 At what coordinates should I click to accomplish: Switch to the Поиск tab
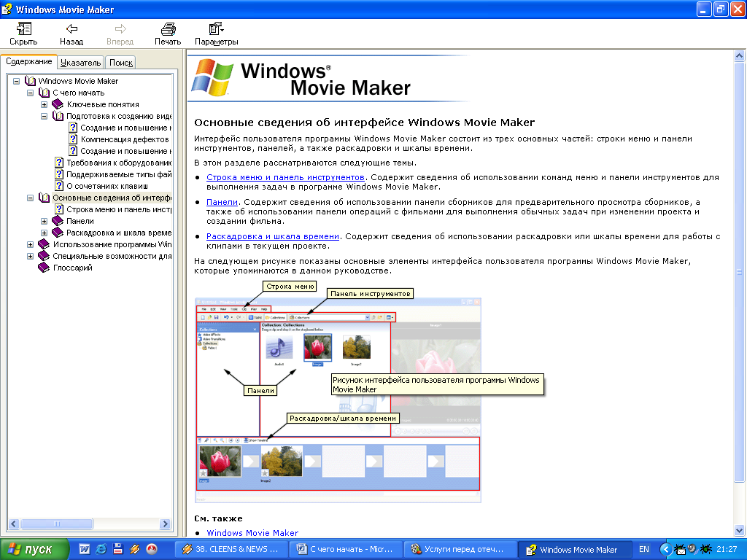pyautogui.click(x=120, y=63)
